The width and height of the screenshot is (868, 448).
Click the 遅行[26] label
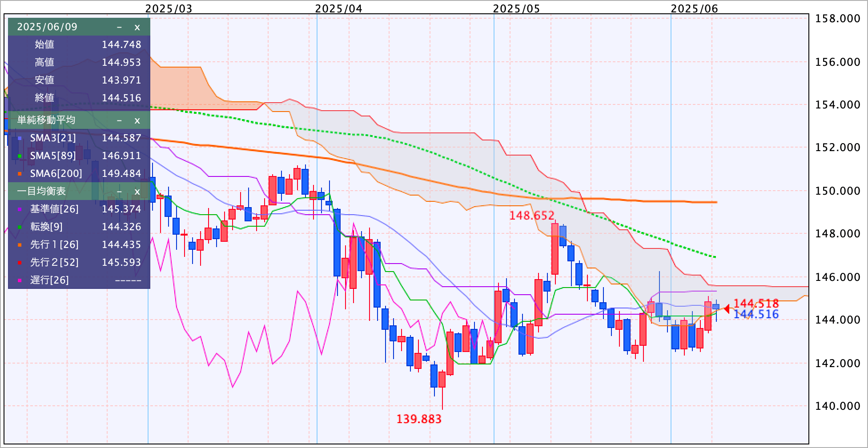click(x=49, y=280)
